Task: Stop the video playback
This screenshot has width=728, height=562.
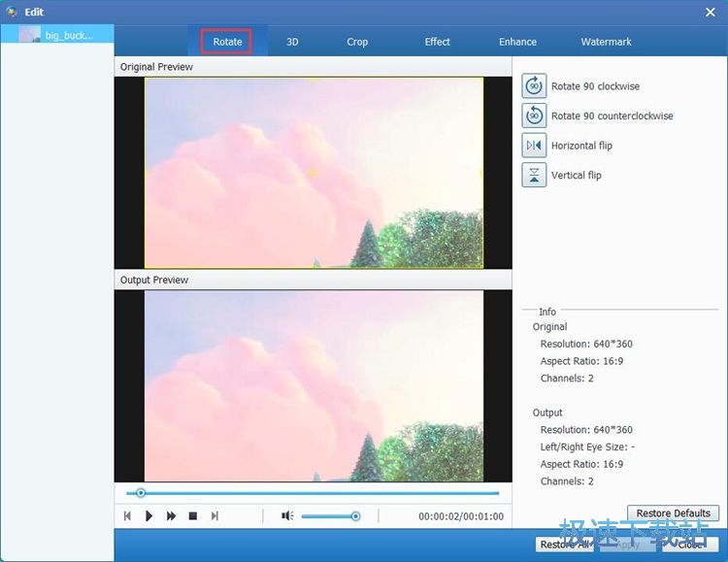Action: coord(193,516)
